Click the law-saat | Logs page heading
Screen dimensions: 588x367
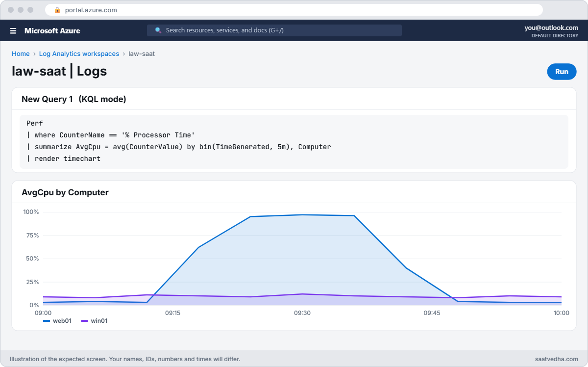[59, 71]
